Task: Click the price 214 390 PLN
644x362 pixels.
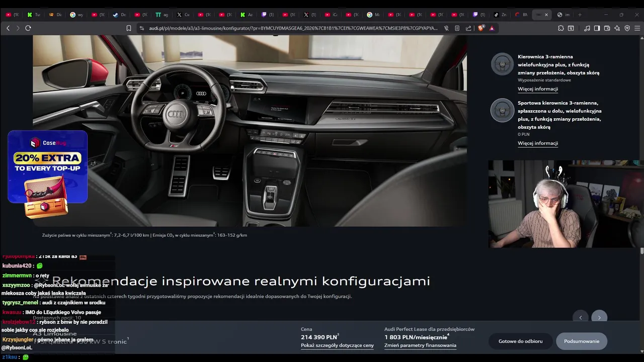Action: pos(320,337)
